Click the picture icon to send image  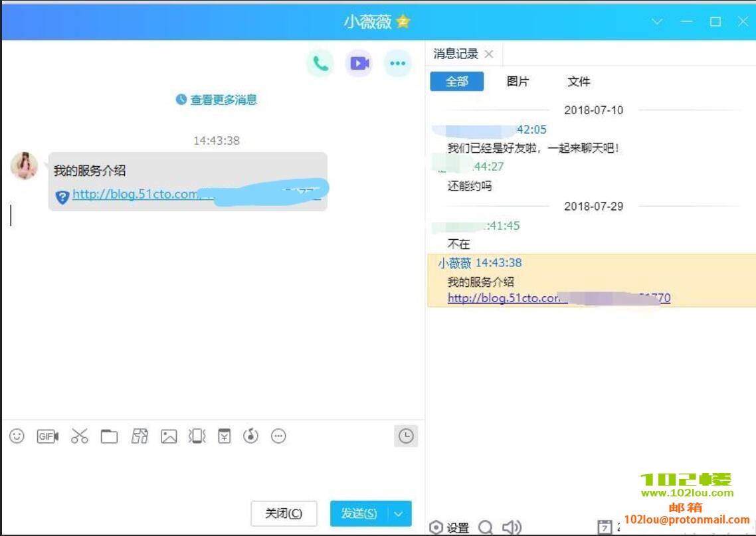coord(169,436)
